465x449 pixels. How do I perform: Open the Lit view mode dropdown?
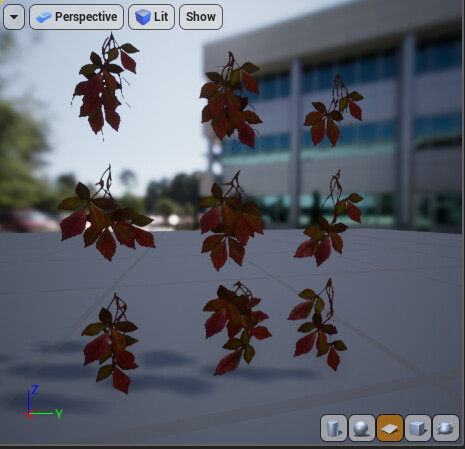[151, 17]
